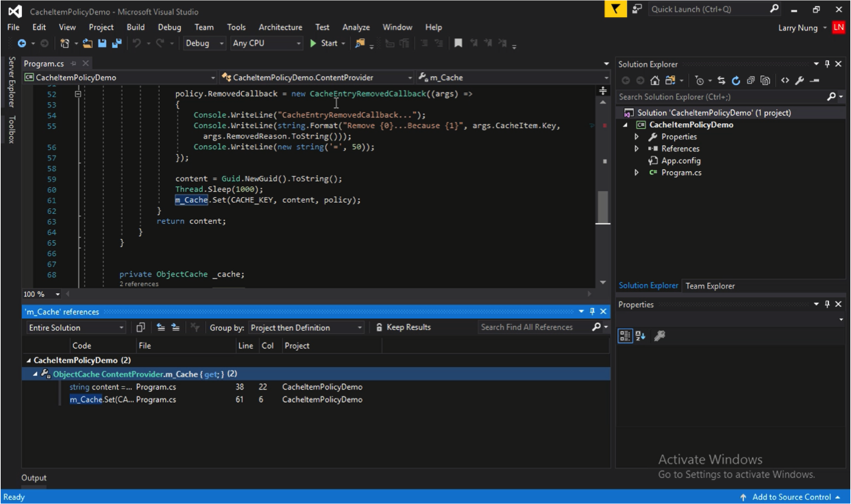
Task: Click the Show All Files icon
Action: click(765, 80)
